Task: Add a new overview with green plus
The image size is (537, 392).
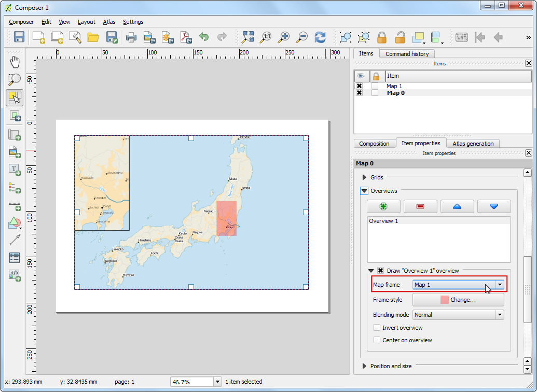Action: coord(383,206)
